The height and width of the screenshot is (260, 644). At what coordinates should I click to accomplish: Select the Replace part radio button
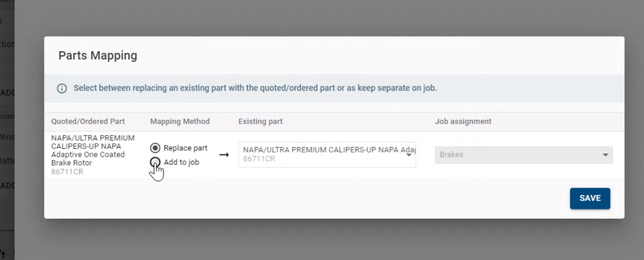pos(155,148)
